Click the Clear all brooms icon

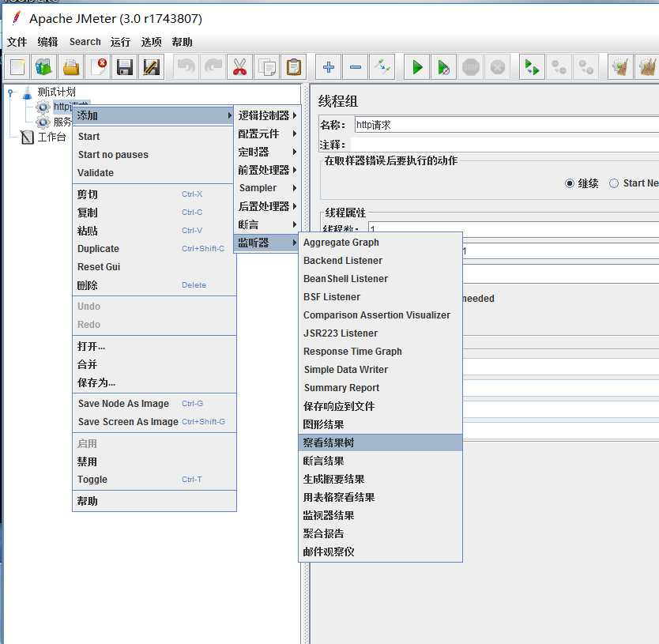(x=648, y=67)
